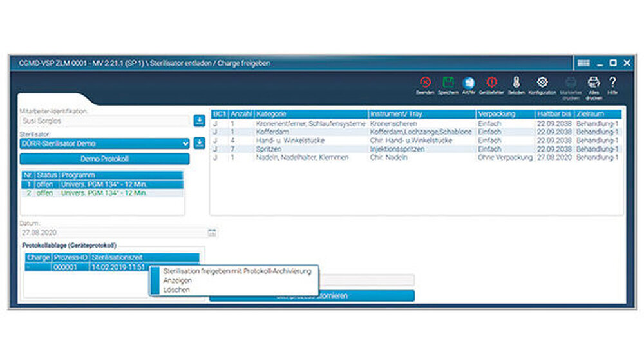Viewport: 644px width, 363px height.
Task: Click the download icon beside Mitarbeiter-Identifikation
Action: coord(198,121)
